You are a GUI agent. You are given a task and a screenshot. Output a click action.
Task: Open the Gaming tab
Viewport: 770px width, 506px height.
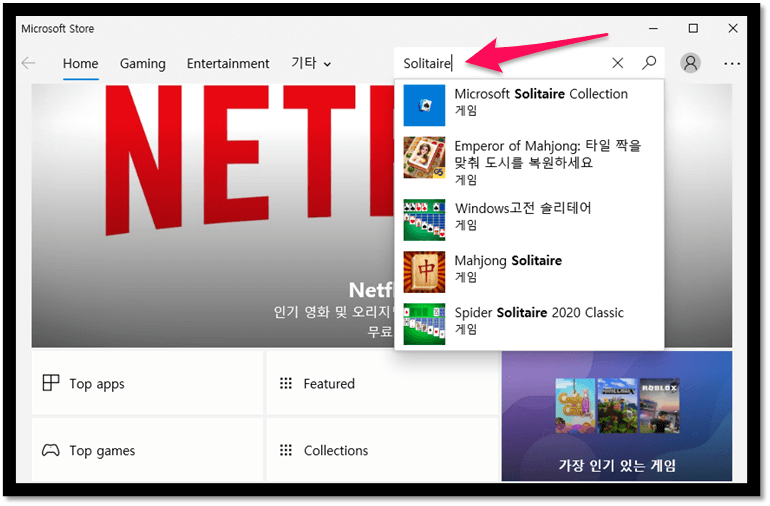[x=142, y=63]
